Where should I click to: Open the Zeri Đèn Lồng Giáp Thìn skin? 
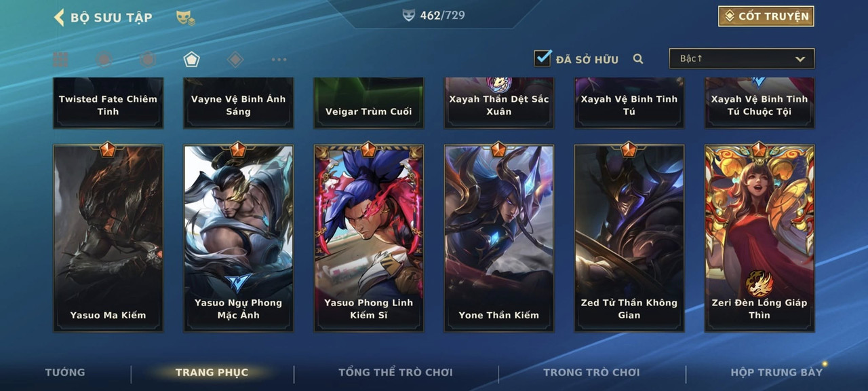[759, 238]
